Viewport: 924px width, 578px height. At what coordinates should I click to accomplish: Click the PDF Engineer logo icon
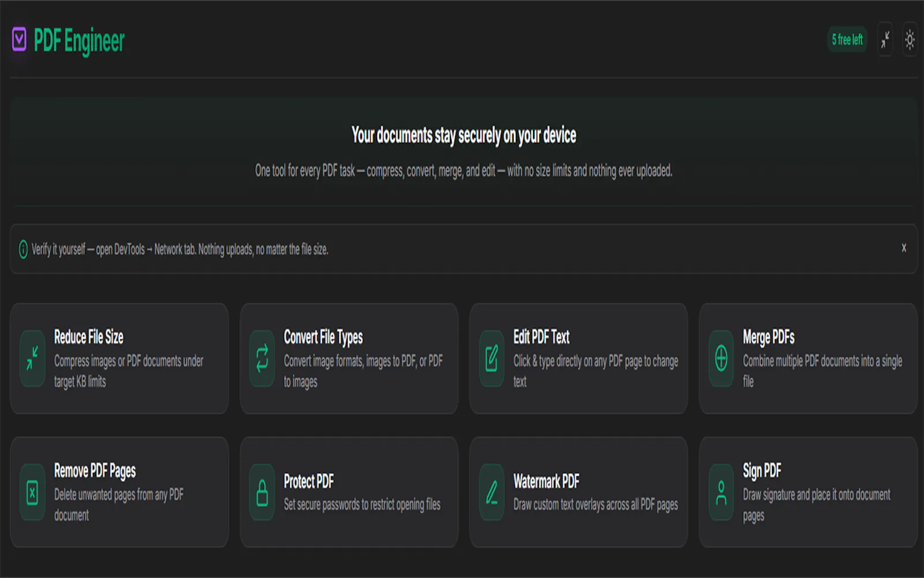tap(19, 39)
